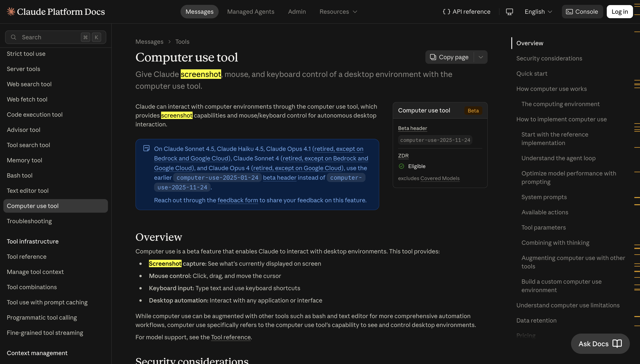Click the API reference braces icon
This screenshot has height=364, width=640.
tap(446, 12)
